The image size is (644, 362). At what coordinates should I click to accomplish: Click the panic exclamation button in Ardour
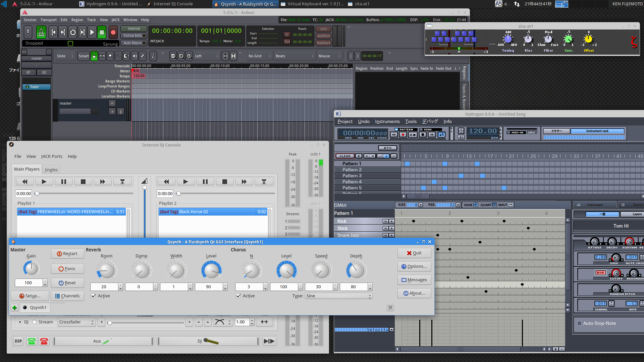[x=28, y=32]
